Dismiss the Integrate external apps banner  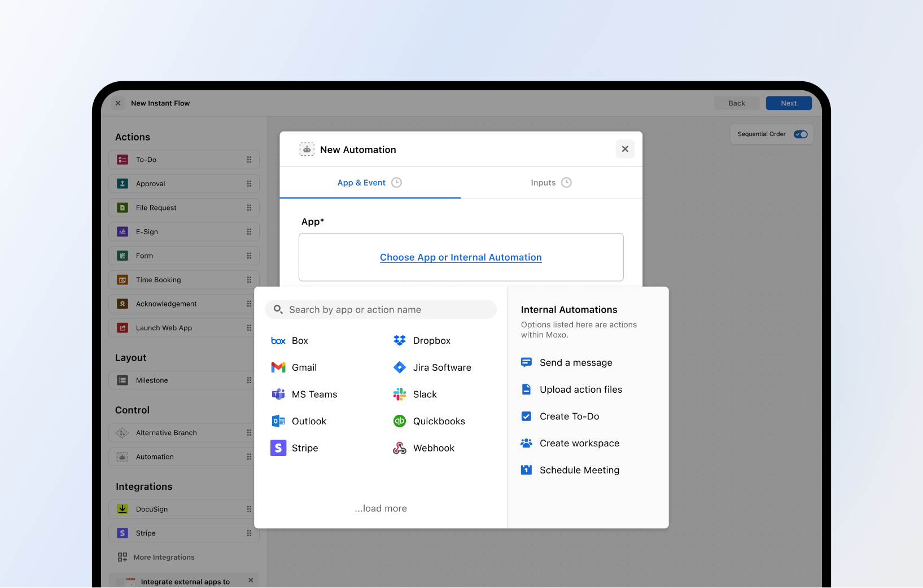coord(251,580)
